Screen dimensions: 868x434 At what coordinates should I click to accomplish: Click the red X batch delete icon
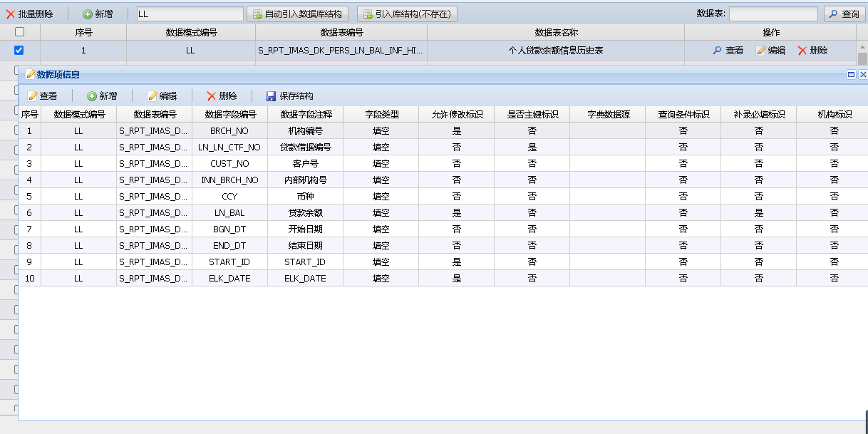click(x=11, y=14)
